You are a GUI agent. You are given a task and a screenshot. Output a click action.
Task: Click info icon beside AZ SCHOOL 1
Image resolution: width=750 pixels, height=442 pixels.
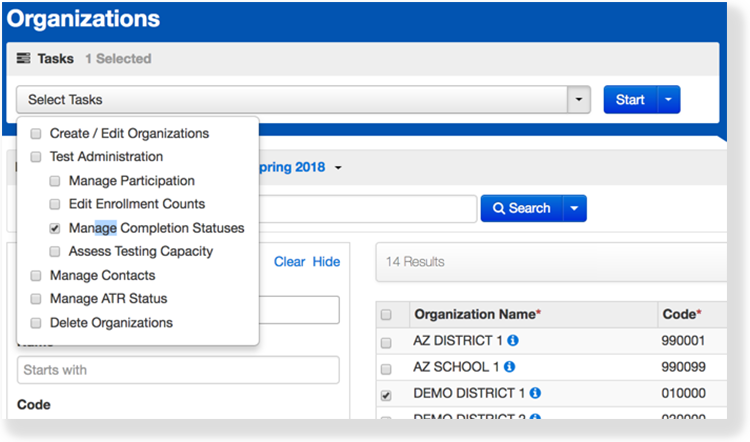click(x=510, y=367)
